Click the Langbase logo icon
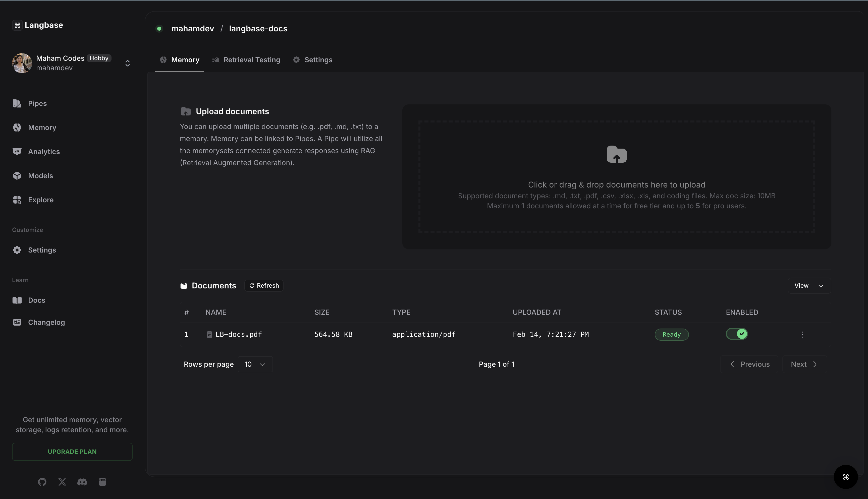 (x=18, y=25)
